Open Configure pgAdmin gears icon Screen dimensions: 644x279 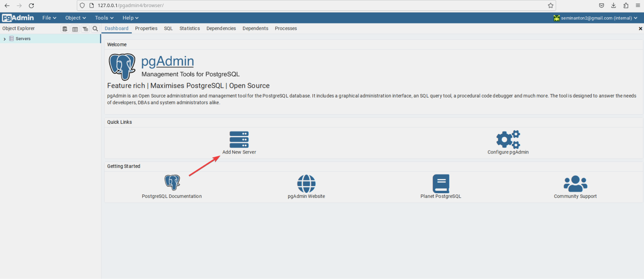coord(508,139)
